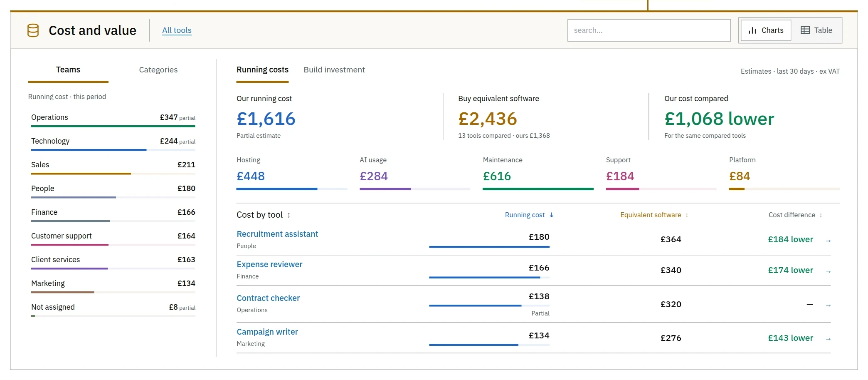Switch to Table view
Image resolution: width=868 pixels, height=380 pixels.
816,30
